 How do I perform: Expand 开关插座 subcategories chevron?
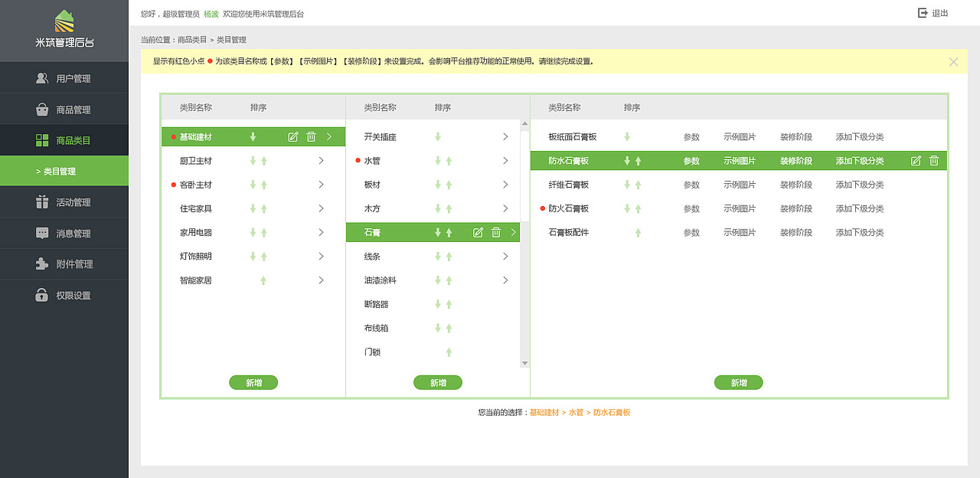(505, 137)
